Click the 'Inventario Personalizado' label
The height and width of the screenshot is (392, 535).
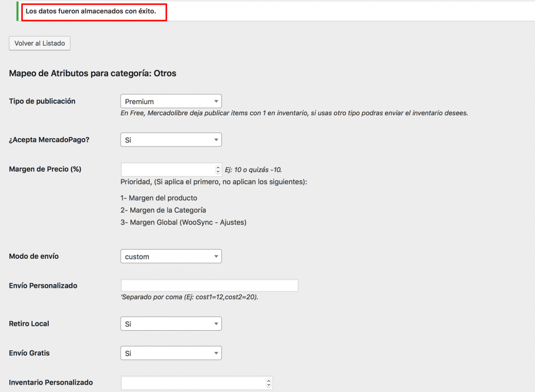coord(51,382)
